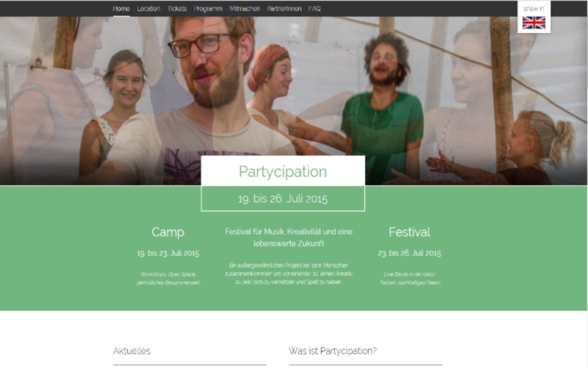Click the Festival dates '23. bis 26. Juli 2015'
This screenshot has height=368, width=588.
[x=409, y=253]
